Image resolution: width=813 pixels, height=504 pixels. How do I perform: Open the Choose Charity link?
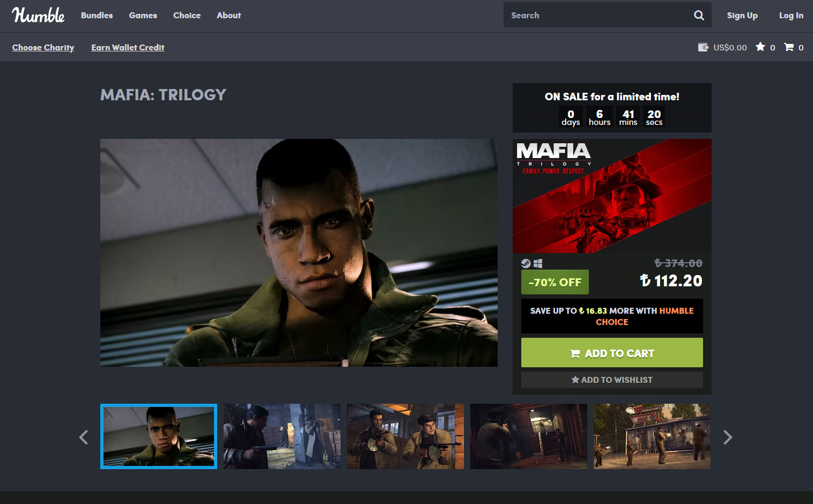(x=43, y=48)
